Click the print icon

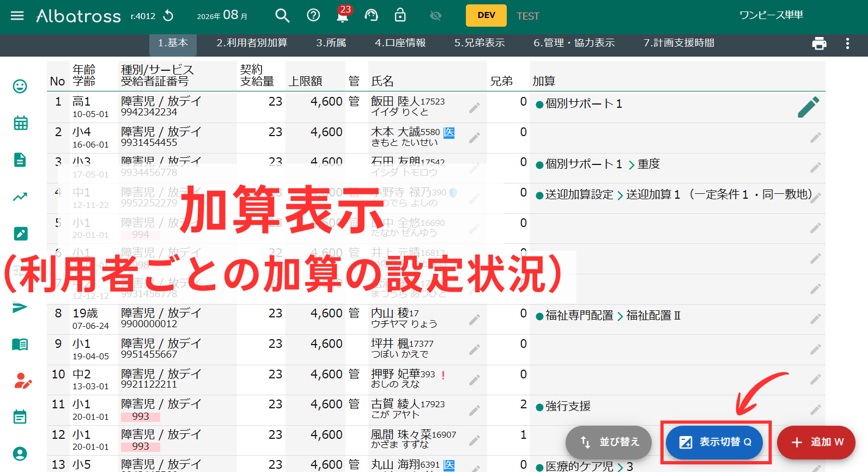tap(819, 44)
